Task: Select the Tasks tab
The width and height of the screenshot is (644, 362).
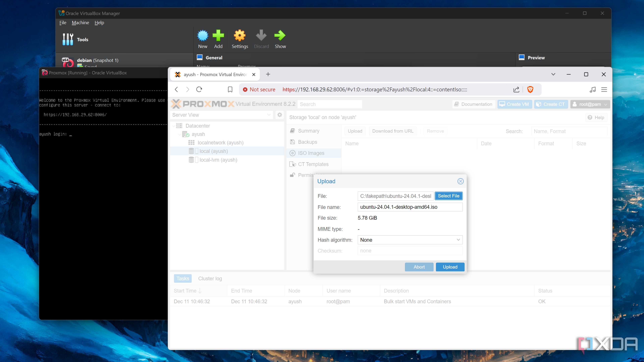Action: (x=183, y=278)
